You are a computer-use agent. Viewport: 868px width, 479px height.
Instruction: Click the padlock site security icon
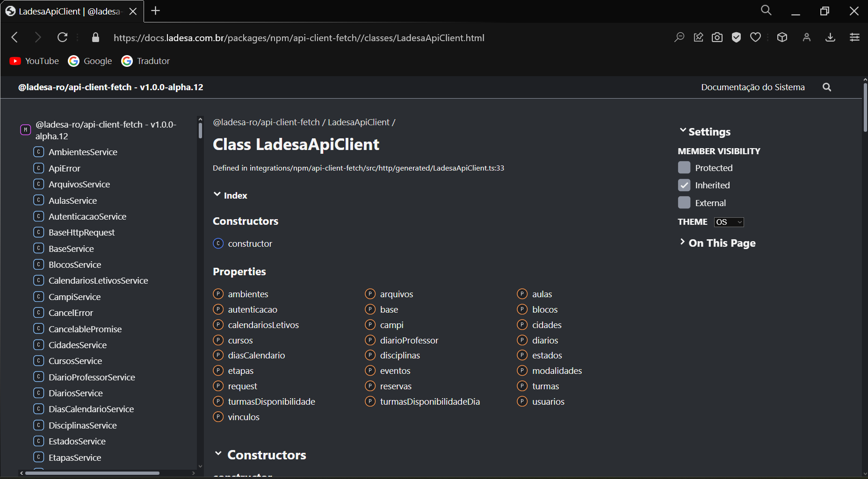pos(95,37)
